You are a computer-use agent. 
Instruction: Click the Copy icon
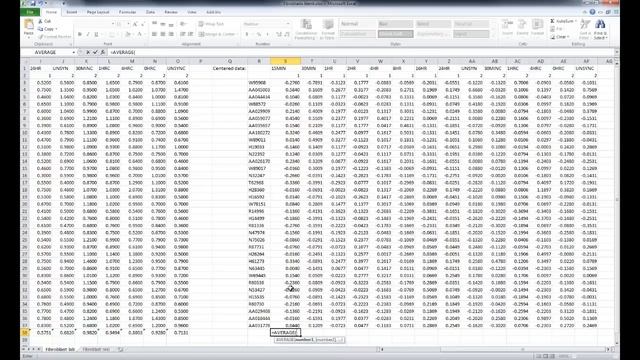[40, 29]
